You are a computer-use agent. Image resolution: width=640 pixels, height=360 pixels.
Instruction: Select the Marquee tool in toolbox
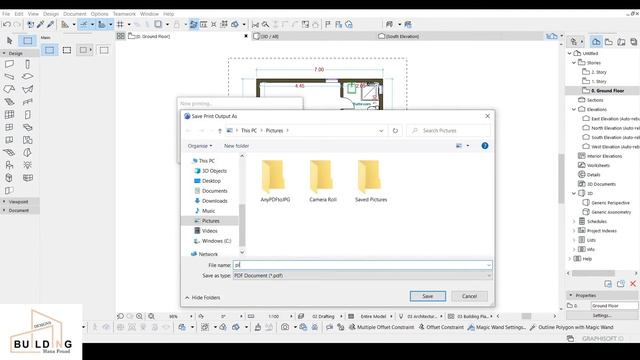click(28, 40)
